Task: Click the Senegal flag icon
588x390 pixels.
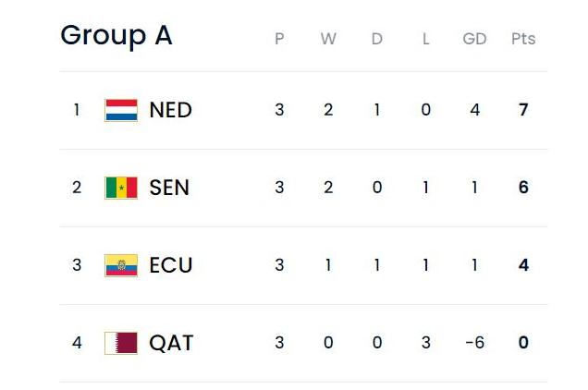Action: (x=121, y=188)
